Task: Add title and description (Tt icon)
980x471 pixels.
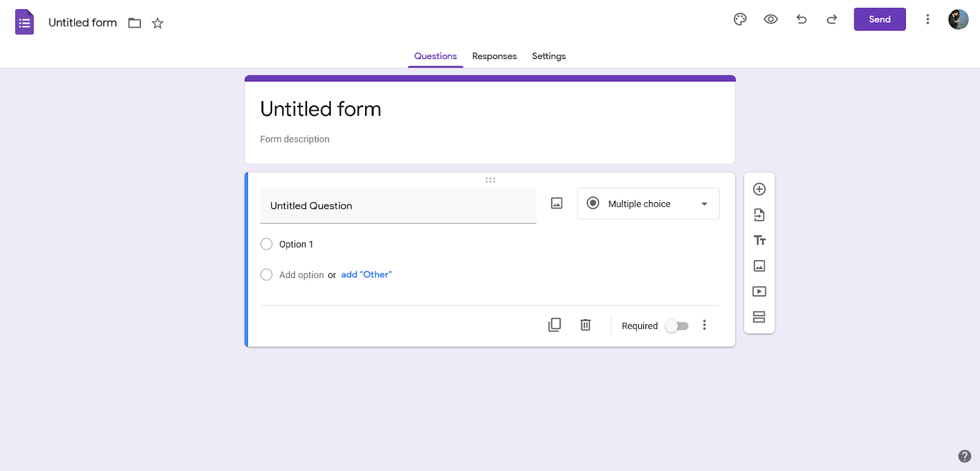Action: click(759, 240)
